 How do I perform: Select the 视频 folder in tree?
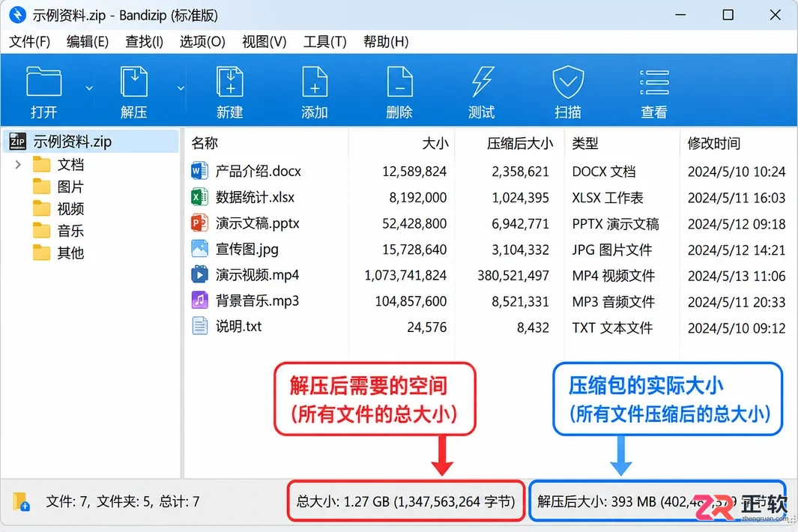coord(70,209)
